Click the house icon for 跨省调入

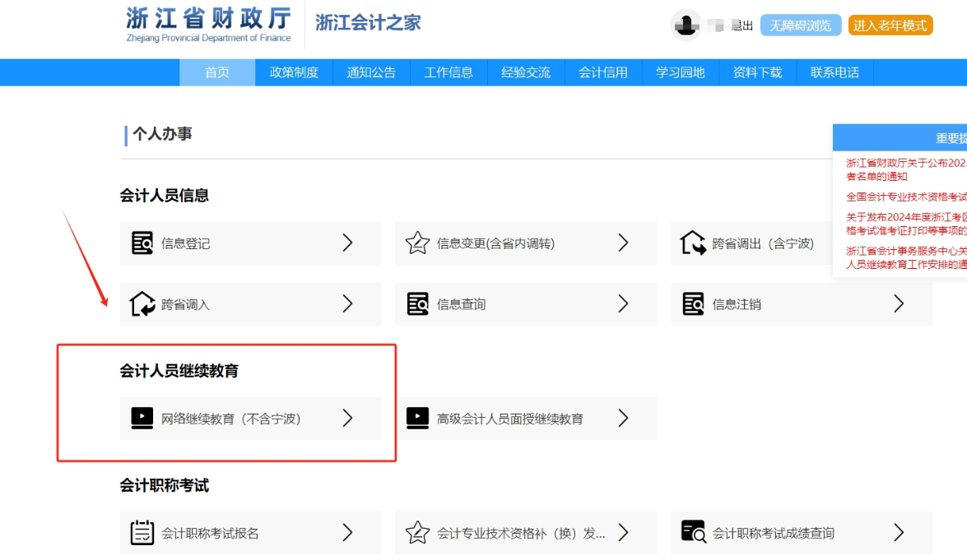coord(142,304)
